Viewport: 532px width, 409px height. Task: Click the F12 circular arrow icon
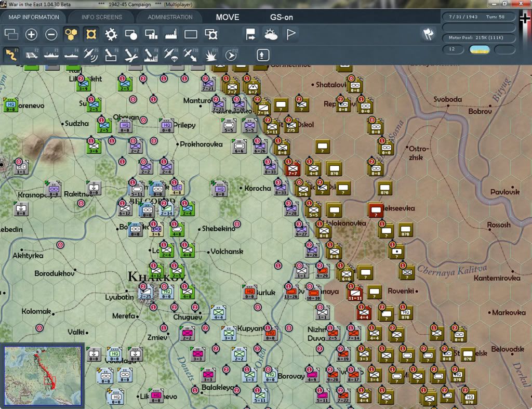point(231,55)
